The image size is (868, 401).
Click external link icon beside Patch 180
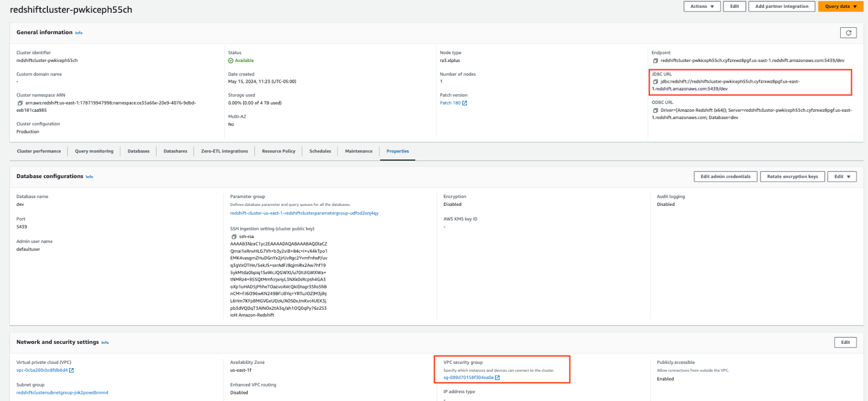click(x=465, y=103)
